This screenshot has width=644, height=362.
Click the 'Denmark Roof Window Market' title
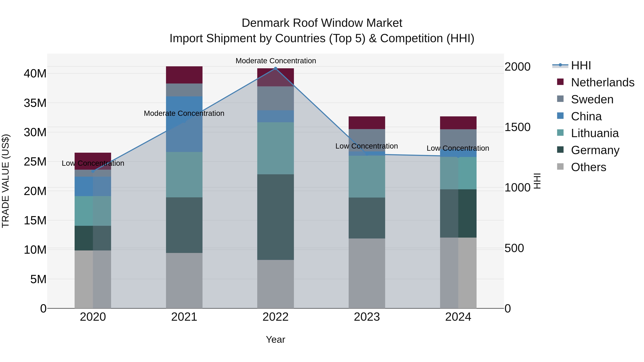322,23
